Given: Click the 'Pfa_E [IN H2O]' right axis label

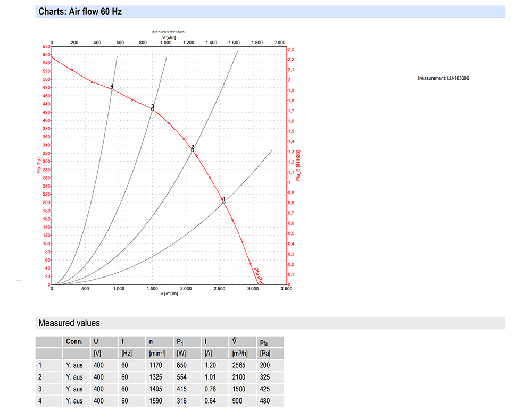Looking at the screenshot, I should click(298, 165).
